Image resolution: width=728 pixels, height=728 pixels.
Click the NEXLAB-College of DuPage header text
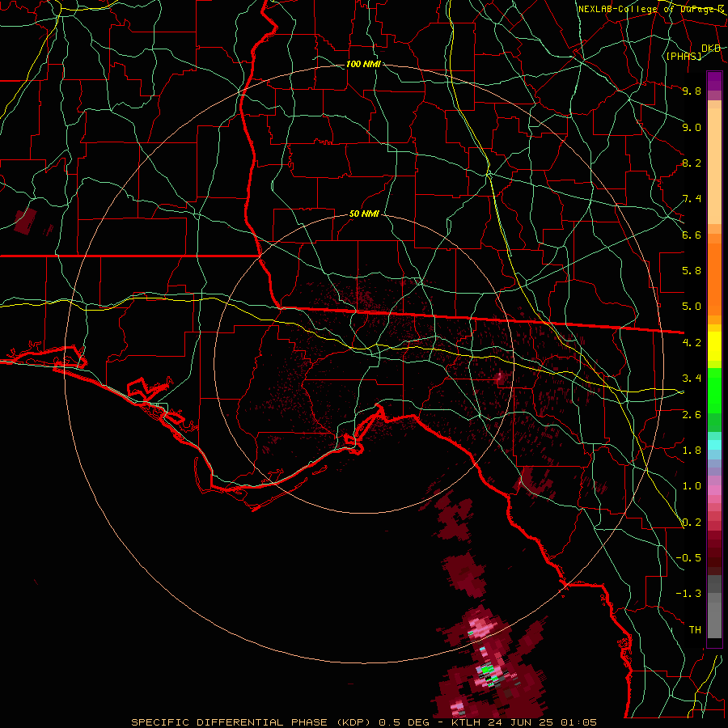650,9
